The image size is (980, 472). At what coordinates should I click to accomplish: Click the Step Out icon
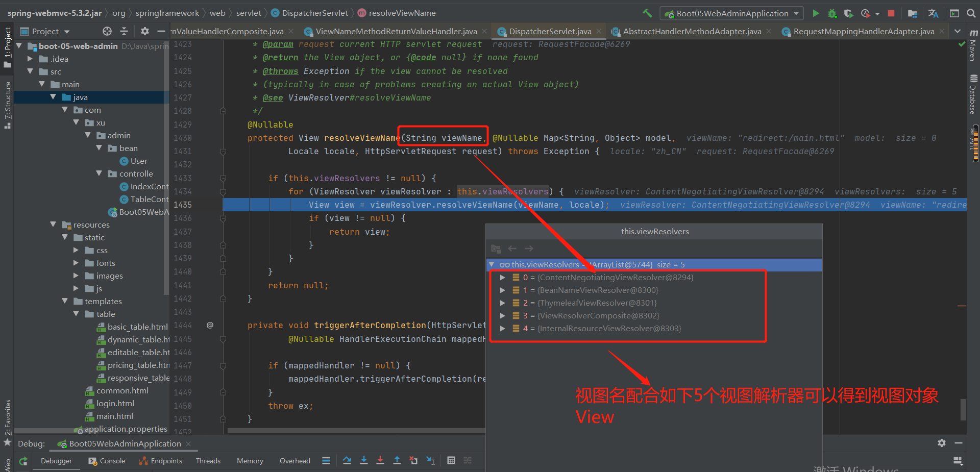pyautogui.click(x=397, y=461)
